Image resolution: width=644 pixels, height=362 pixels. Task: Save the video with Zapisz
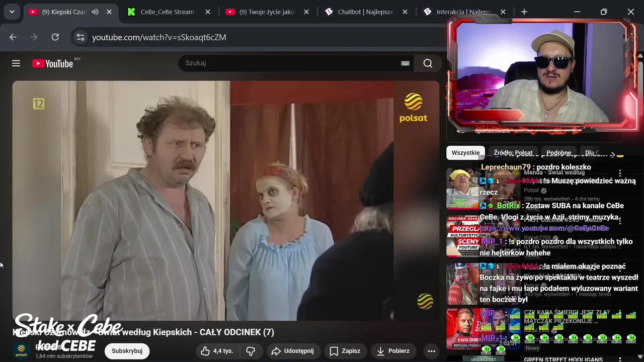click(x=345, y=351)
